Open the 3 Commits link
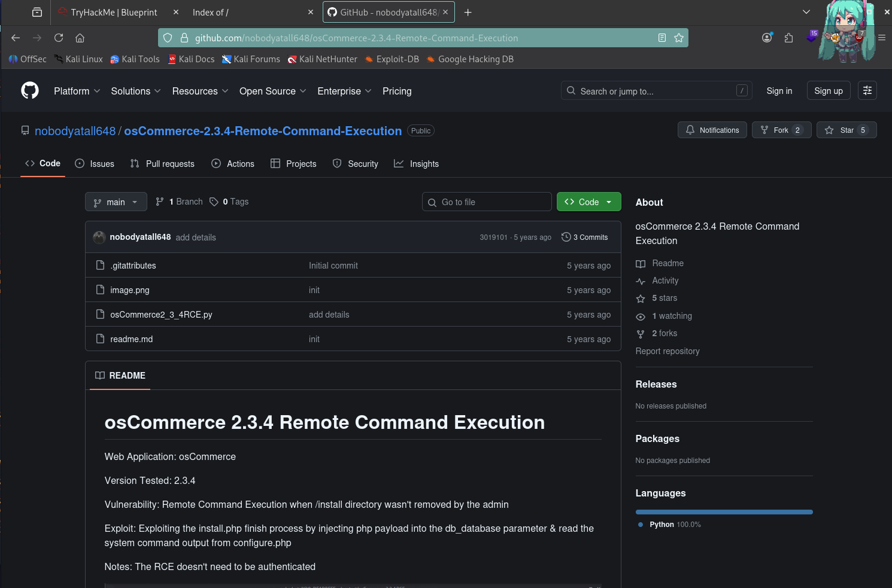892x588 pixels. pyautogui.click(x=585, y=237)
